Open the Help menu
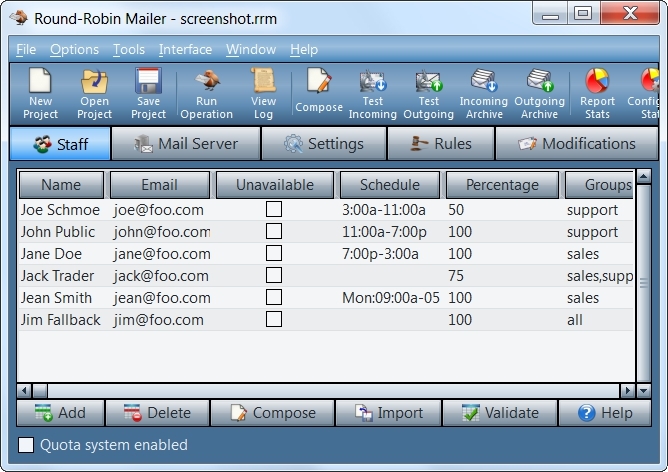 click(x=304, y=49)
